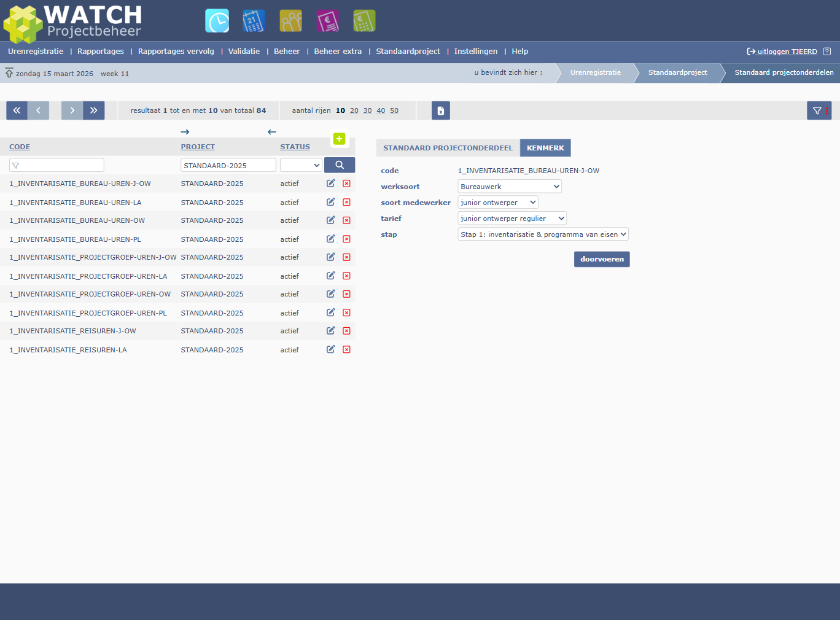Open the calendar icon in header
840x620 pixels.
coord(254,21)
